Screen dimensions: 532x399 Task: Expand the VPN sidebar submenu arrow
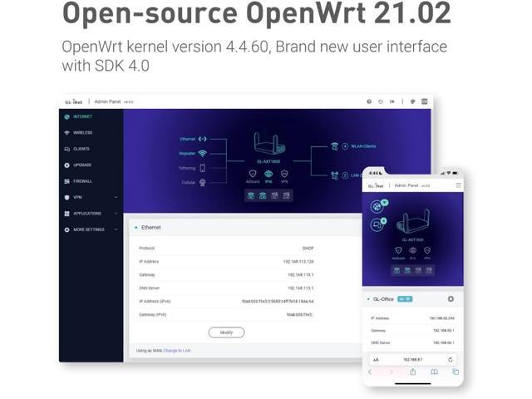point(116,197)
